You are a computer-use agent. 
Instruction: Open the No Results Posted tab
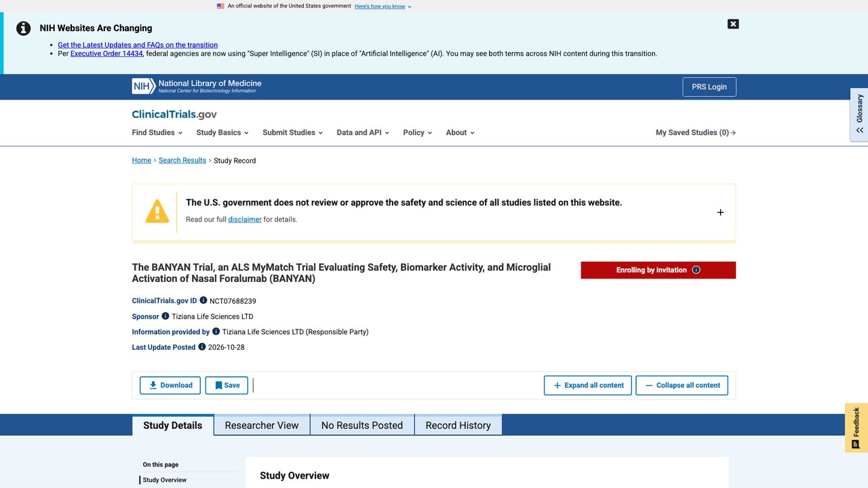point(362,425)
